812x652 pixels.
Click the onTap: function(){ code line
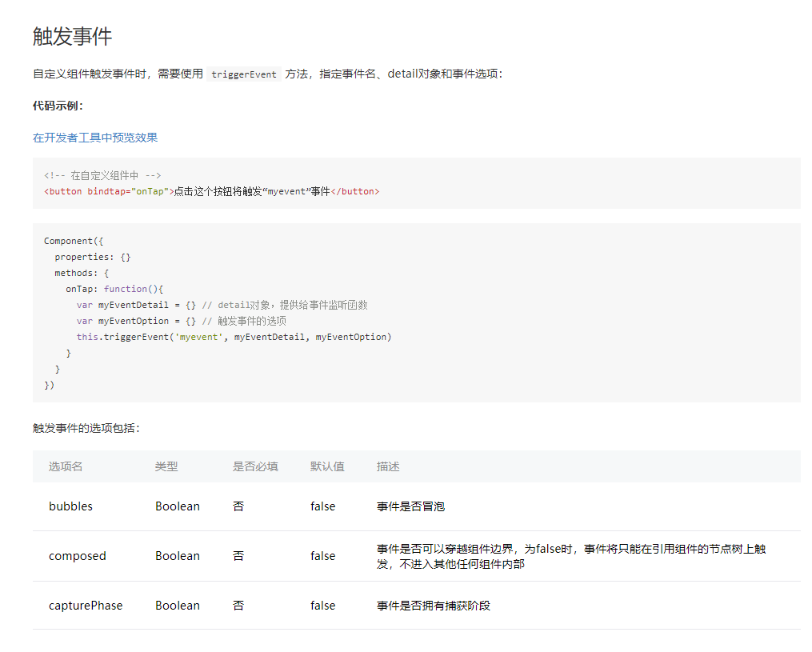coord(114,289)
